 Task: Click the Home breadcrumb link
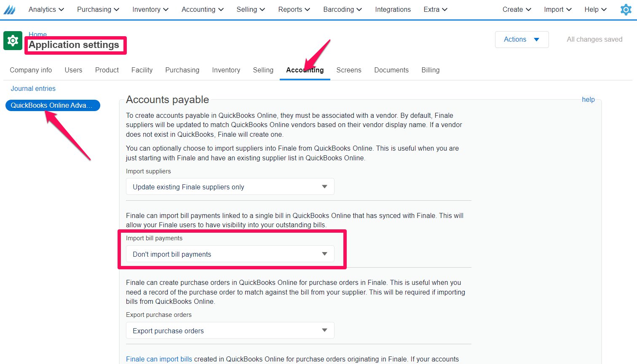coord(37,35)
